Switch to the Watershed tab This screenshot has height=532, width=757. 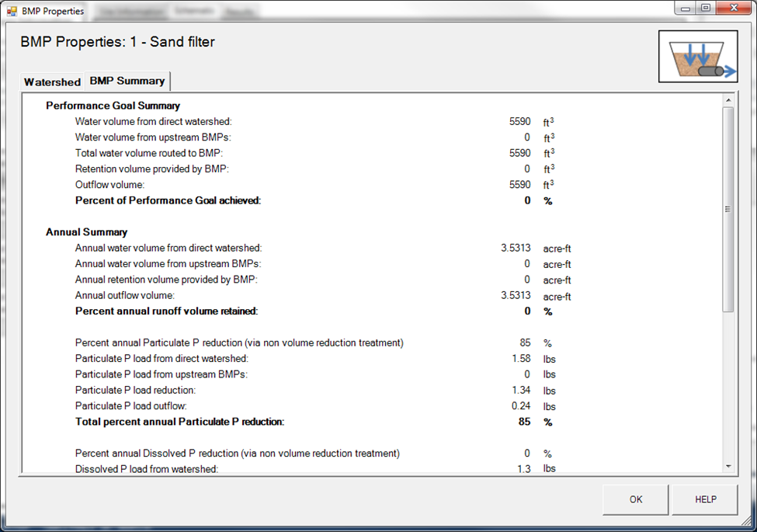51,82
